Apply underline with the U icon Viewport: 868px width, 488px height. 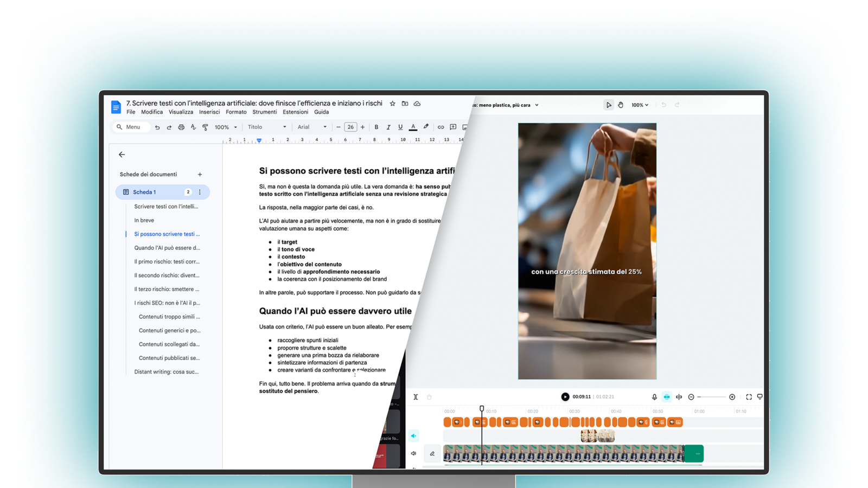[x=400, y=127]
